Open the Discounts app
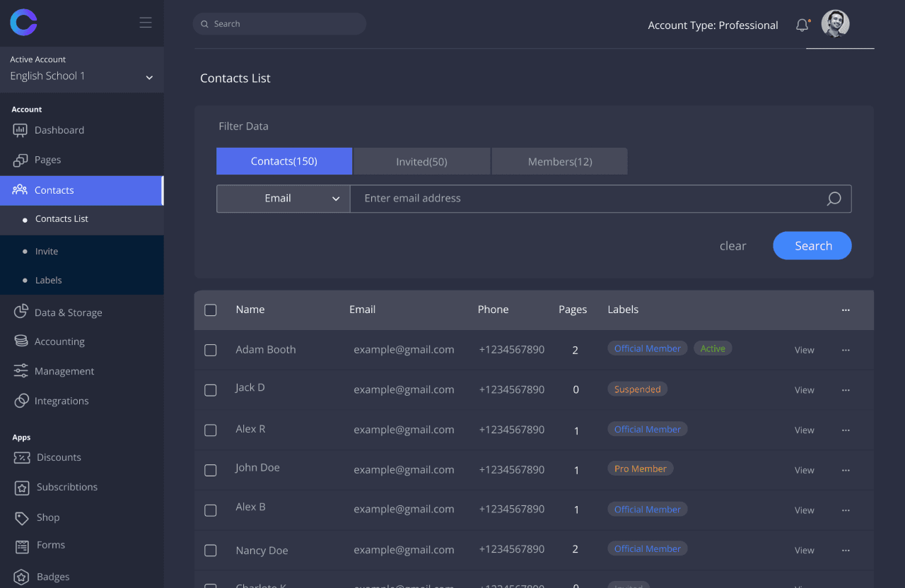Viewport: 905px width, 588px height. point(59,457)
